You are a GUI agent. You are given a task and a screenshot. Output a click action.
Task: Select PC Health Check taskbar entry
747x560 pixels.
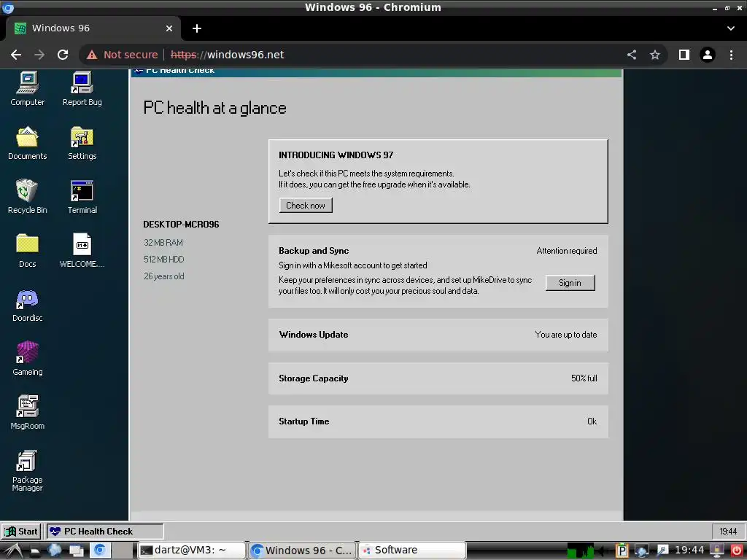105,531
